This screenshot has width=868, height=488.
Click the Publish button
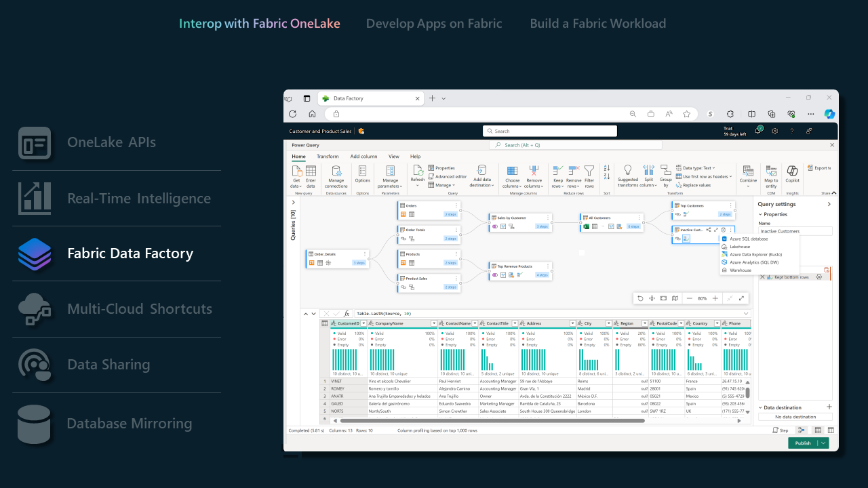[x=803, y=443]
